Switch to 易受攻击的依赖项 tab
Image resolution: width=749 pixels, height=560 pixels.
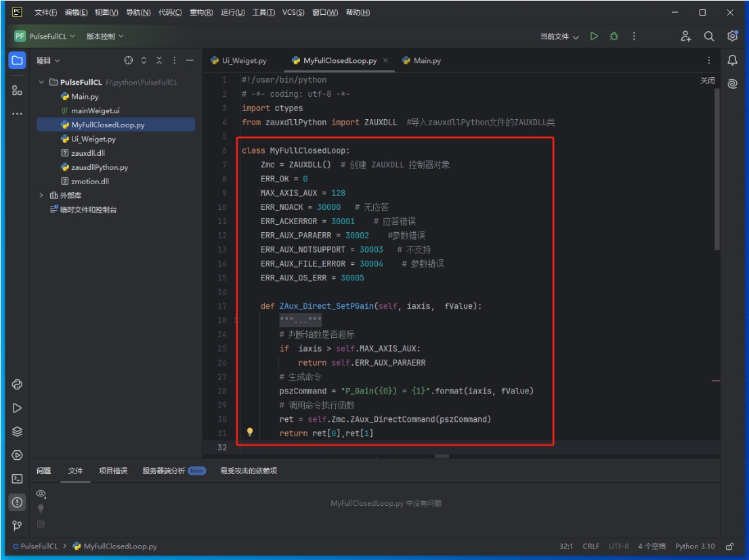pyautogui.click(x=249, y=471)
